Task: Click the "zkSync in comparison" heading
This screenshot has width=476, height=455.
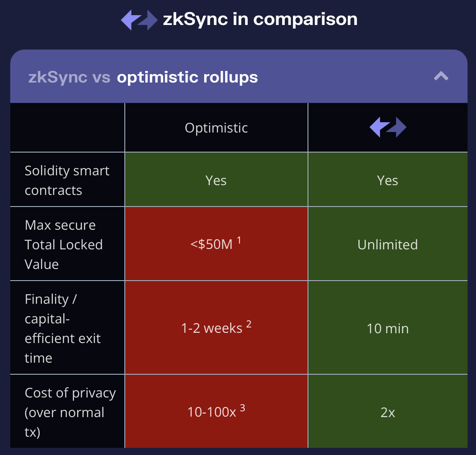Action: pos(260,19)
